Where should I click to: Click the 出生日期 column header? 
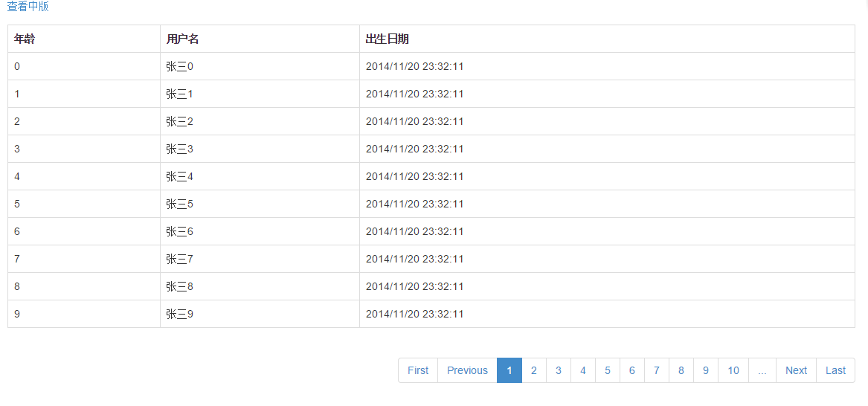[x=387, y=39]
